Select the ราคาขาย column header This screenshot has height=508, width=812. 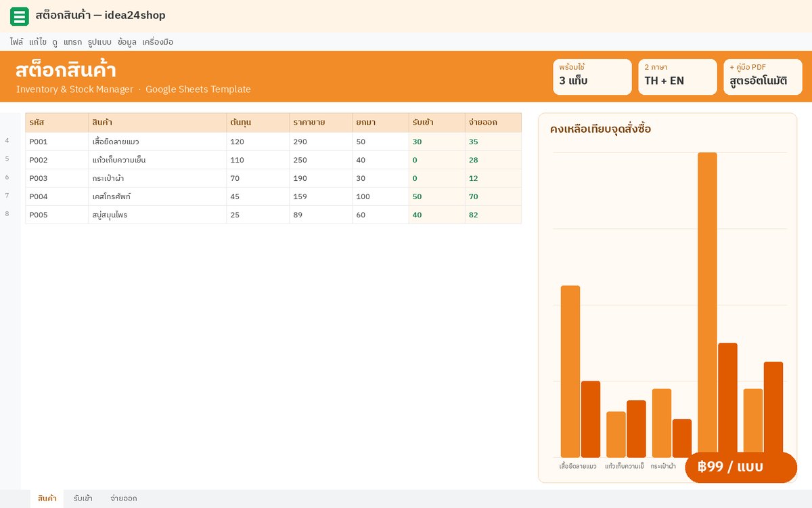[321, 123]
